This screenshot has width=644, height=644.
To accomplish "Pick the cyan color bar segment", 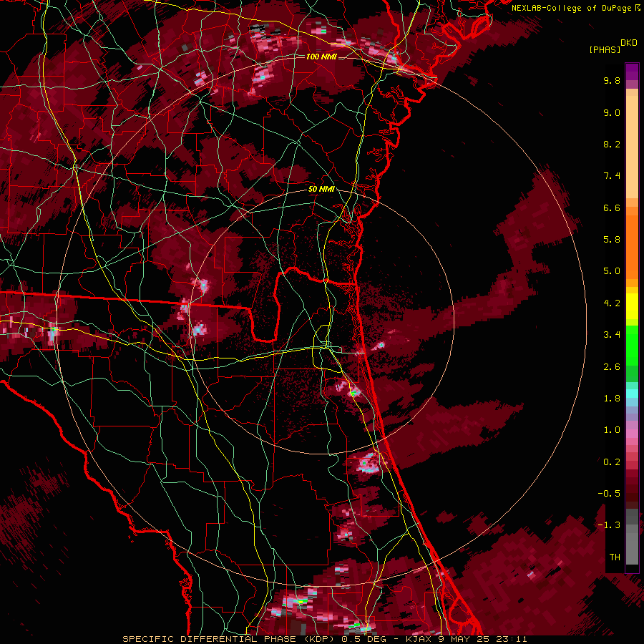I will click(632, 394).
